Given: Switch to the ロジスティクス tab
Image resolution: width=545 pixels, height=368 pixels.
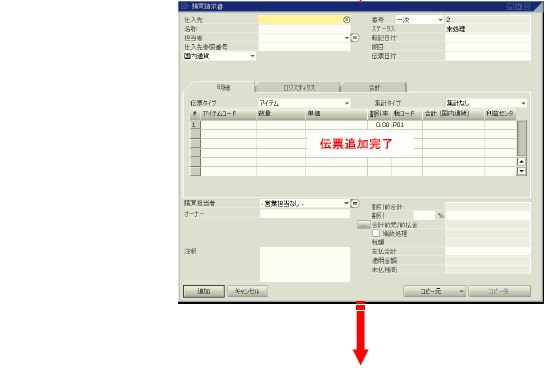Looking at the screenshot, I should [x=298, y=88].
